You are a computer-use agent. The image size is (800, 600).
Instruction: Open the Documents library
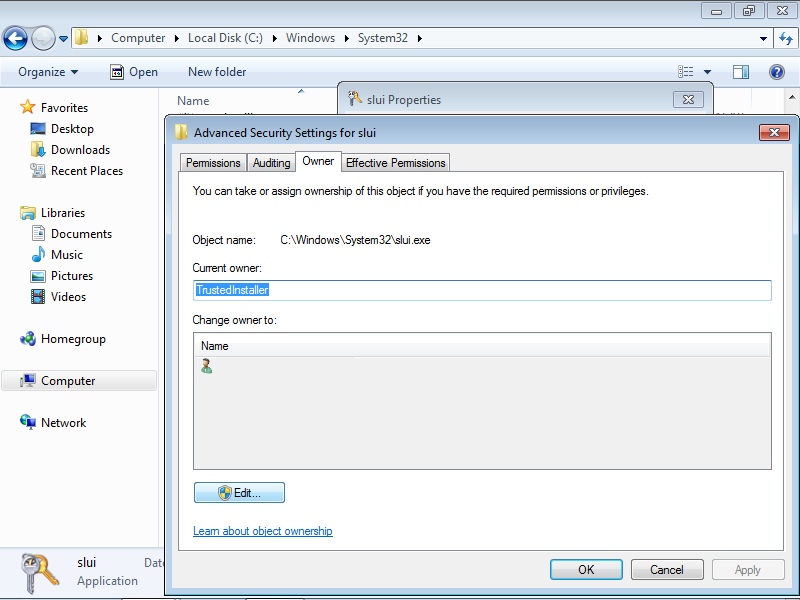(81, 233)
